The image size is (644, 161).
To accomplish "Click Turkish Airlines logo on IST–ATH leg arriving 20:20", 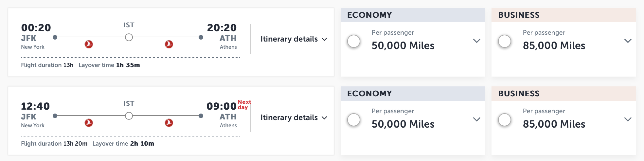I will click(169, 44).
